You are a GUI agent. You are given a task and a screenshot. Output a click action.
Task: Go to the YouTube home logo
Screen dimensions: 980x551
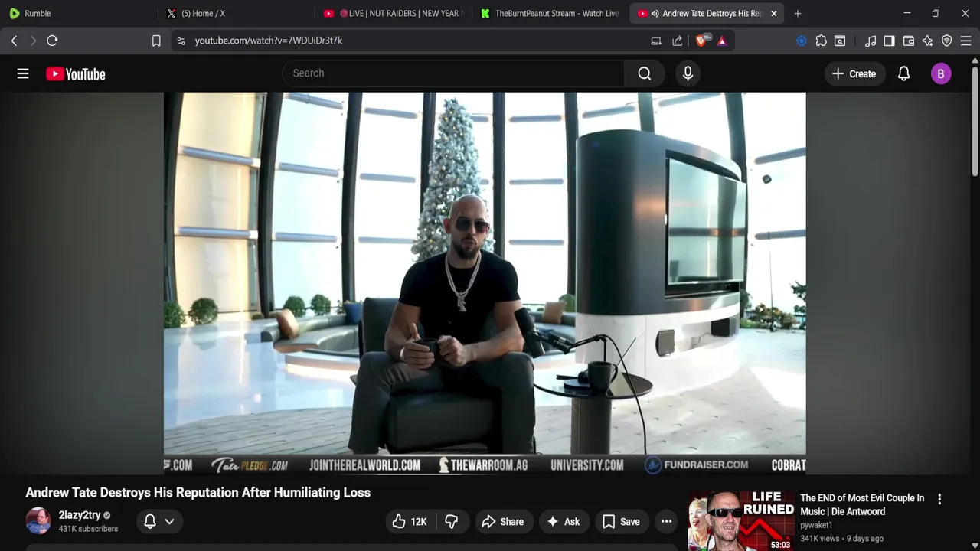tap(75, 73)
